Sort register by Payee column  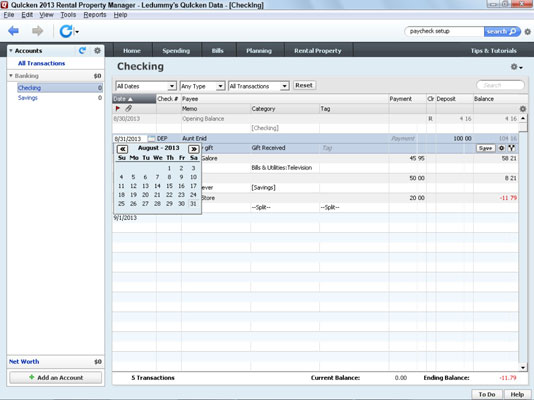(285, 99)
